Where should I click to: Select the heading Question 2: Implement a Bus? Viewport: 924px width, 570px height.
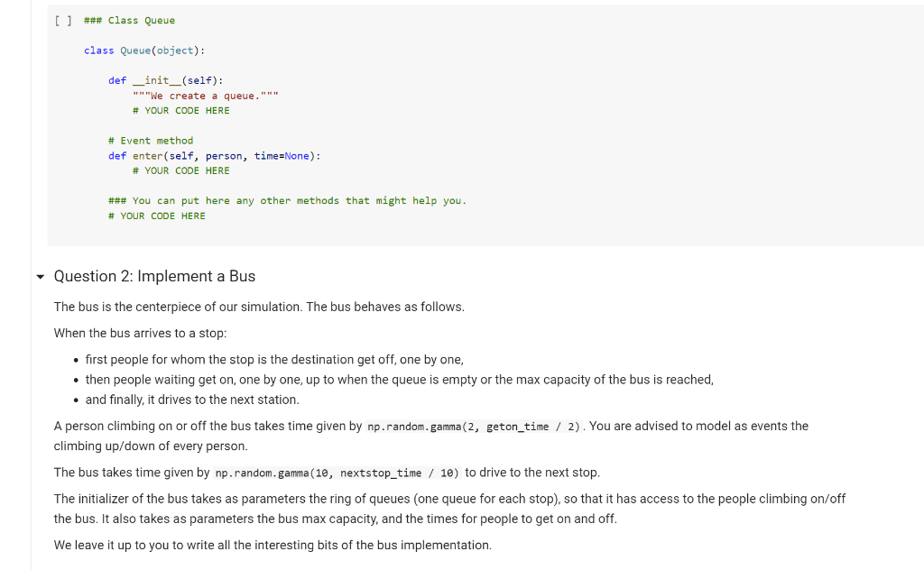(154, 276)
